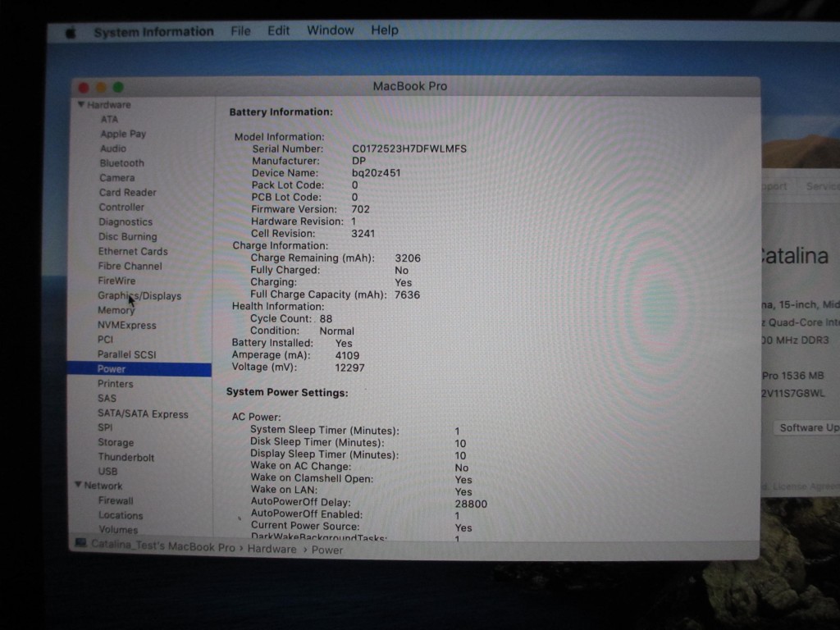Click the Hardware category label

(x=109, y=105)
